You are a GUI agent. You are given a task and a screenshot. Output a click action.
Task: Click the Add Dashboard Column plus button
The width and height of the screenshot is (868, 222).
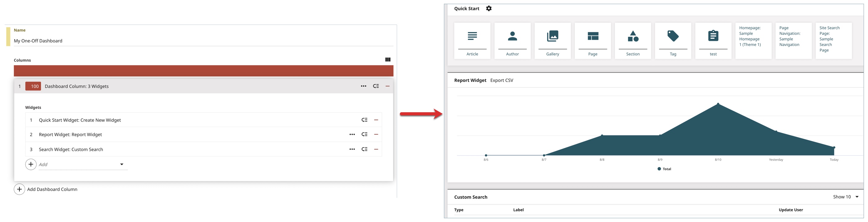click(x=19, y=189)
